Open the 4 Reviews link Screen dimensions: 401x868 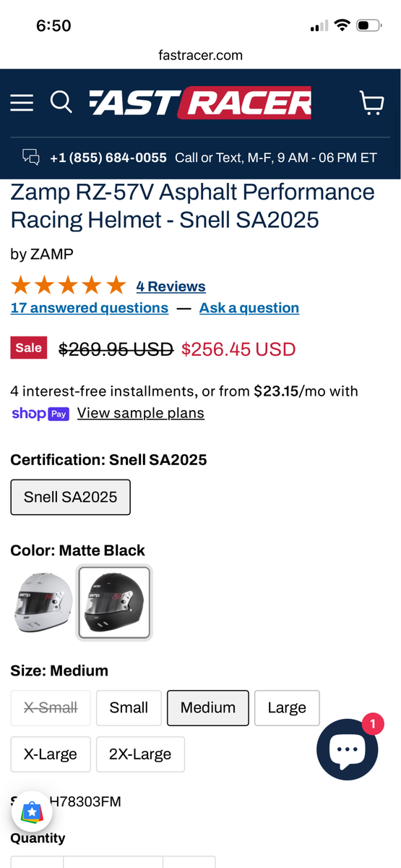171,286
